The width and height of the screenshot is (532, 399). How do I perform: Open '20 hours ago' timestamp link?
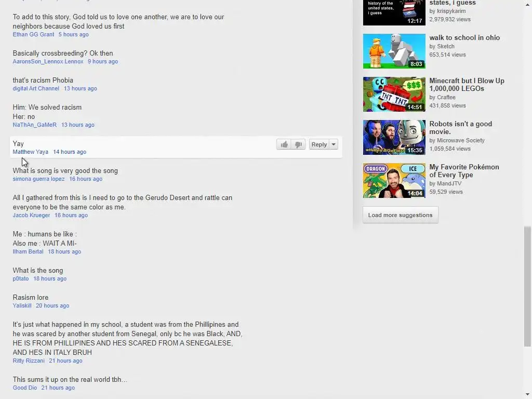[x=52, y=305]
